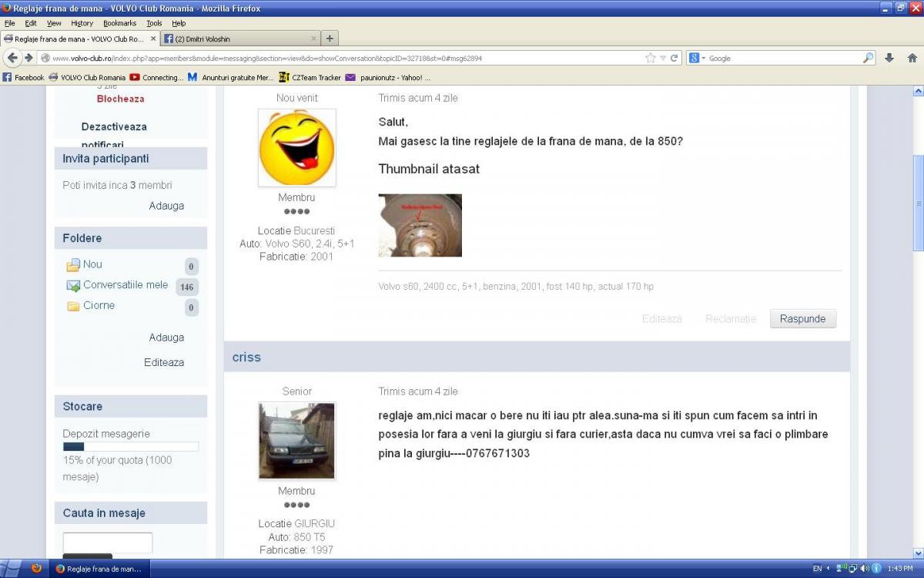Click Adauga under Foldere section

click(x=166, y=338)
